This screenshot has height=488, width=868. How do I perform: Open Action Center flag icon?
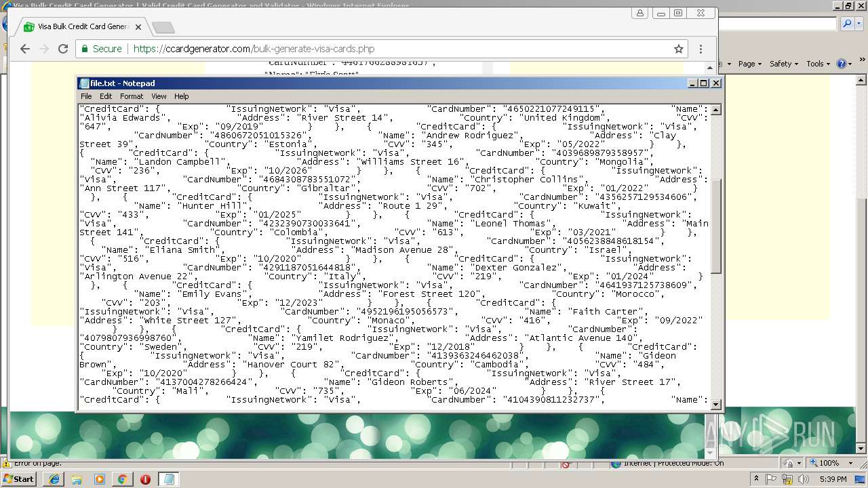[771, 479]
